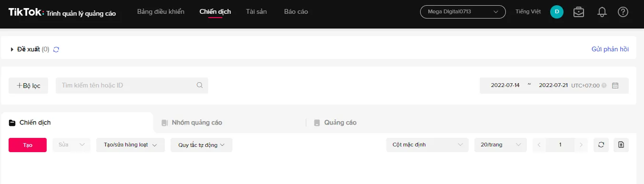Click the user avatar D

(557, 12)
